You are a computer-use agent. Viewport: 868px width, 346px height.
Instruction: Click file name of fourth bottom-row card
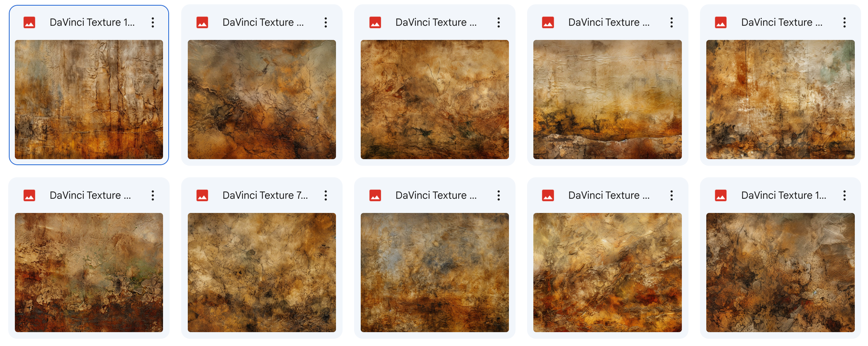[x=609, y=195]
